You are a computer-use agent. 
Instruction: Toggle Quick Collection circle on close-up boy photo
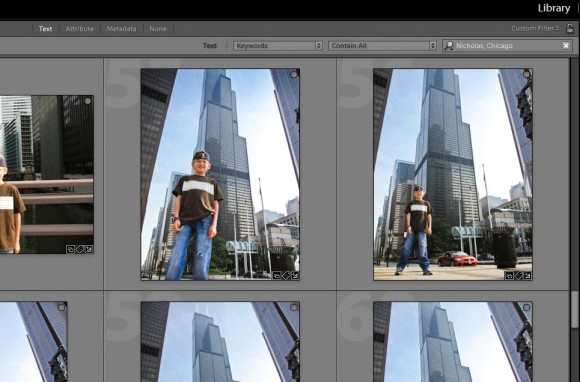[x=294, y=74]
